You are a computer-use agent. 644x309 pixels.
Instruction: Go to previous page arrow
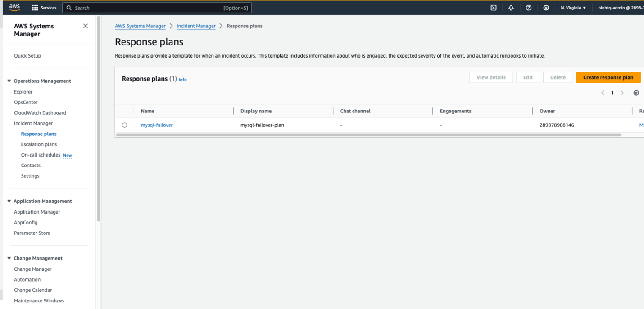click(x=603, y=93)
